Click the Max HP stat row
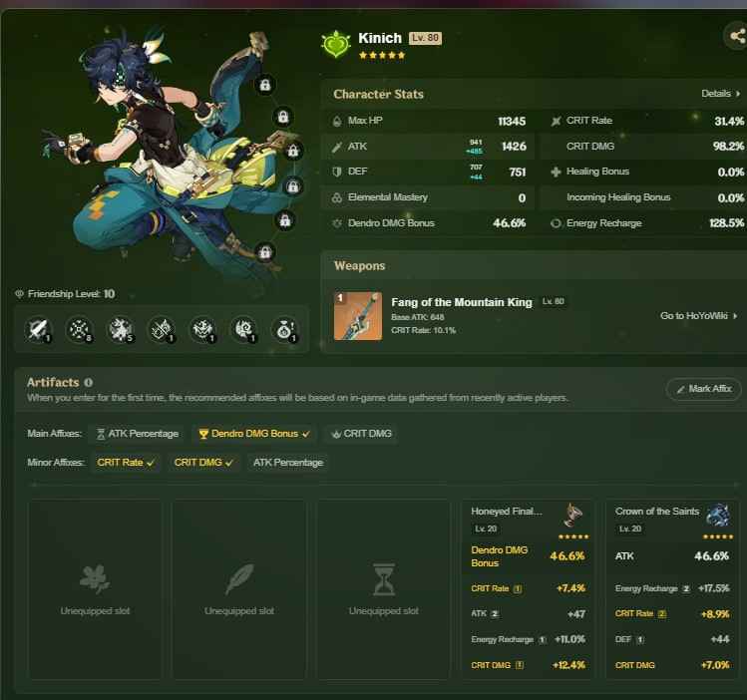This screenshot has width=747, height=700. pos(430,121)
